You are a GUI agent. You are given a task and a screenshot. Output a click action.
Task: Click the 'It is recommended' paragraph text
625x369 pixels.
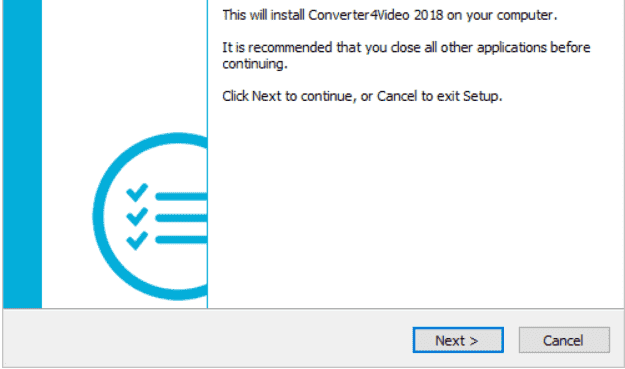406,55
